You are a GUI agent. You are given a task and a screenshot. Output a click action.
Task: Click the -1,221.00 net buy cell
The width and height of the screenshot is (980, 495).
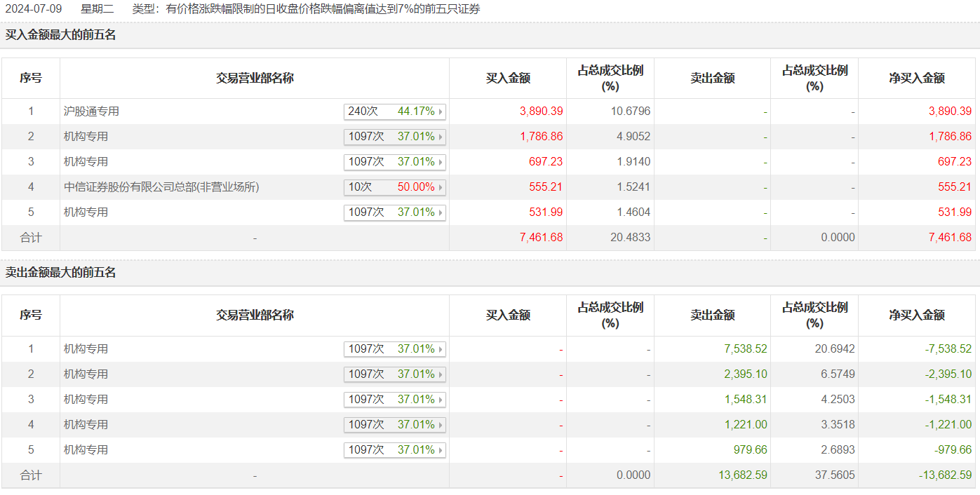coord(948,425)
